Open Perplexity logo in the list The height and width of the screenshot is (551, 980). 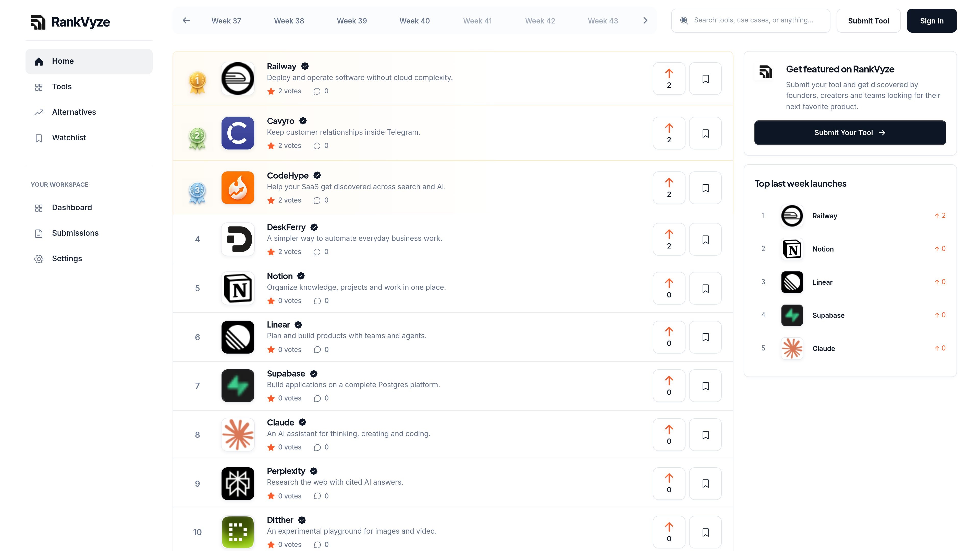tap(238, 483)
